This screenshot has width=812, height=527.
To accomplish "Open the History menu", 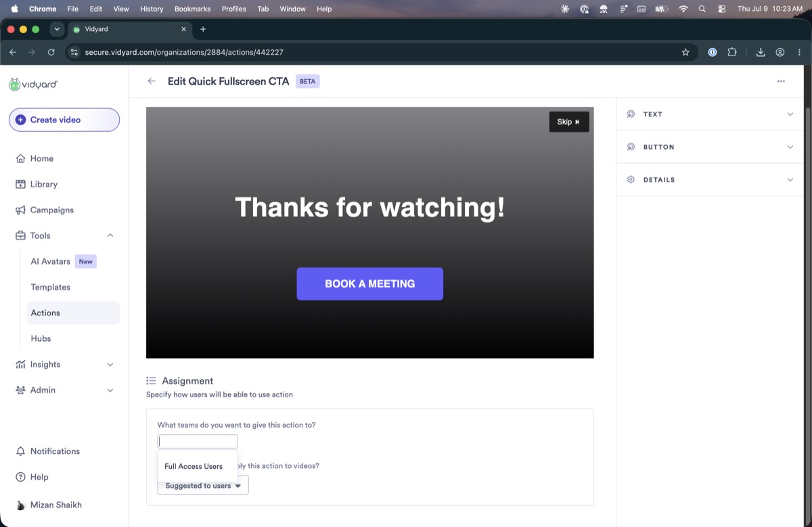I will [x=152, y=9].
